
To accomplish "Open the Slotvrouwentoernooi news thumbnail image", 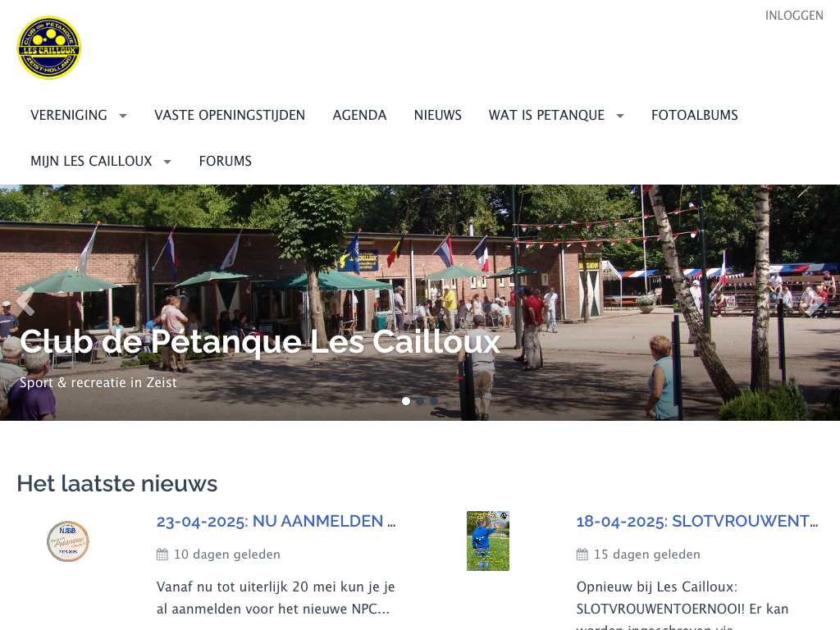I will pos(488,541).
